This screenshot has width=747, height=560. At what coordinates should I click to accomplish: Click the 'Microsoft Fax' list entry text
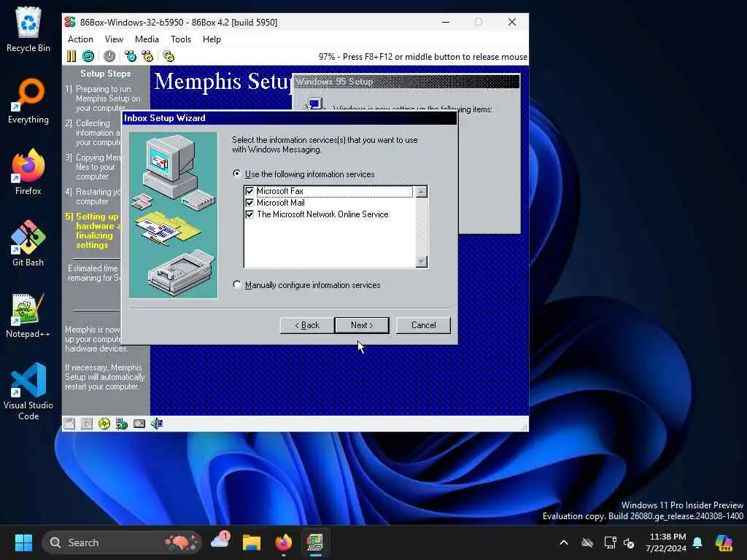(x=280, y=191)
